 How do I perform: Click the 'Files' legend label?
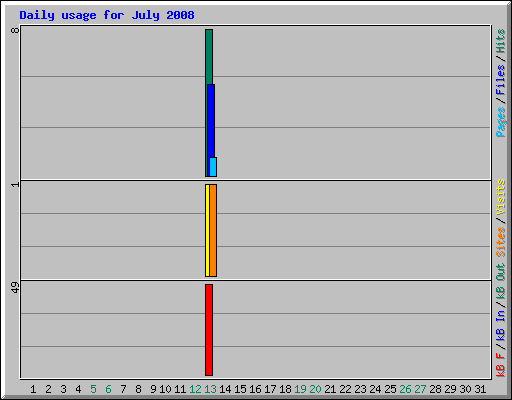(500, 80)
